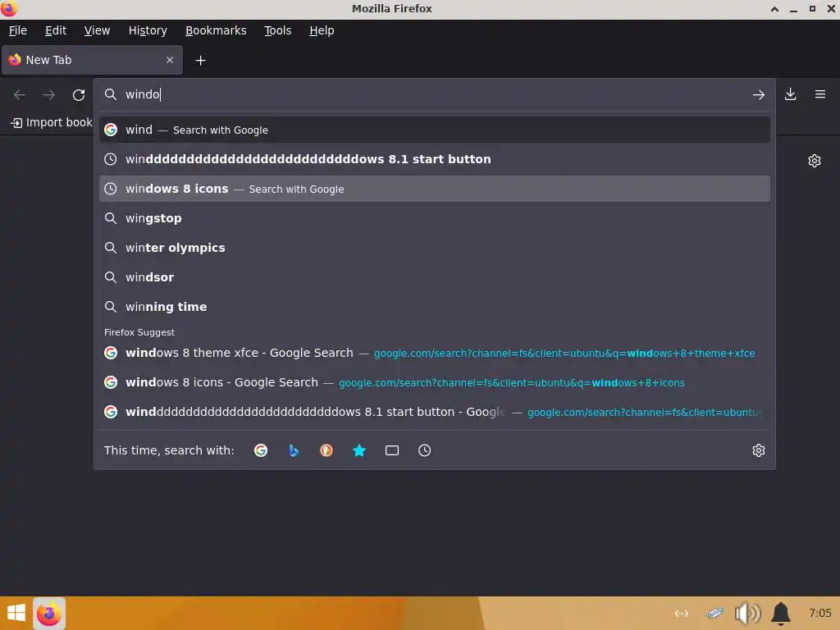Open 'windddd...dows 8.1 start button - Google' result
Viewport: 840px width, 630px height.
coord(435,412)
